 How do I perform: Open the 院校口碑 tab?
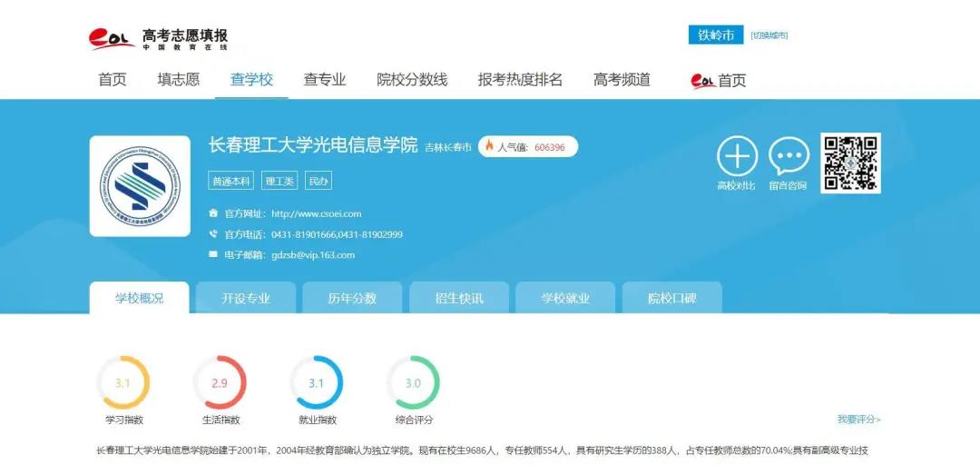click(672, 298)
